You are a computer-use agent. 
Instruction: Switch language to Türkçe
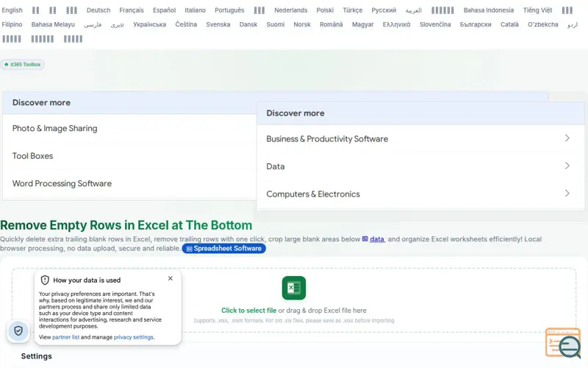[x=353, y=10]
